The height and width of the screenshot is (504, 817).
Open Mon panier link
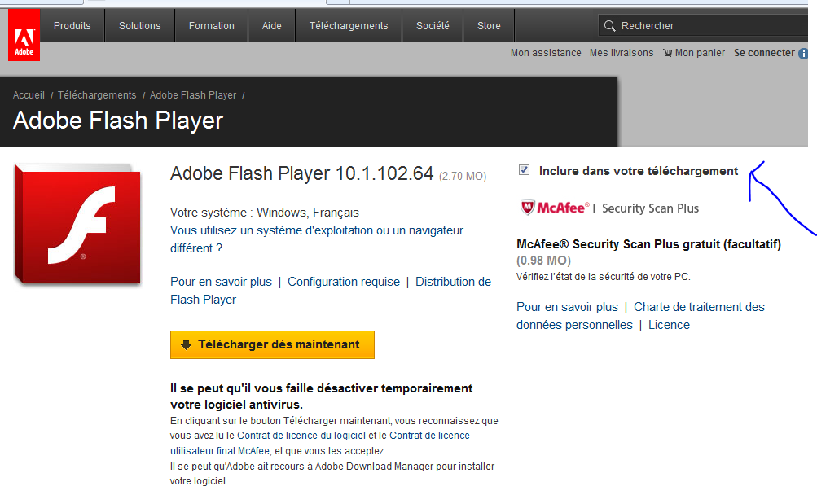[x=700, y=53]
